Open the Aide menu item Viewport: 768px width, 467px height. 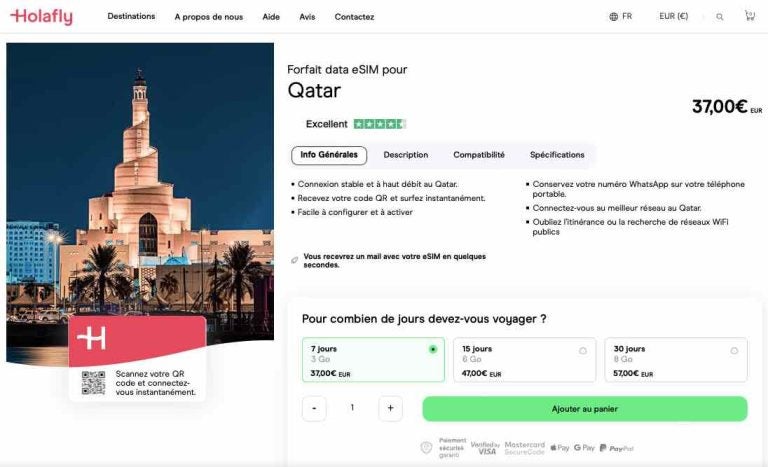coord(271,17)
